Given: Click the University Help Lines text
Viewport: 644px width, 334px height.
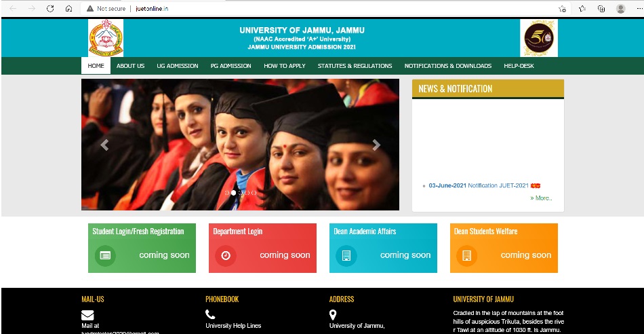Looking at the screenshot, I should point(233,326).
